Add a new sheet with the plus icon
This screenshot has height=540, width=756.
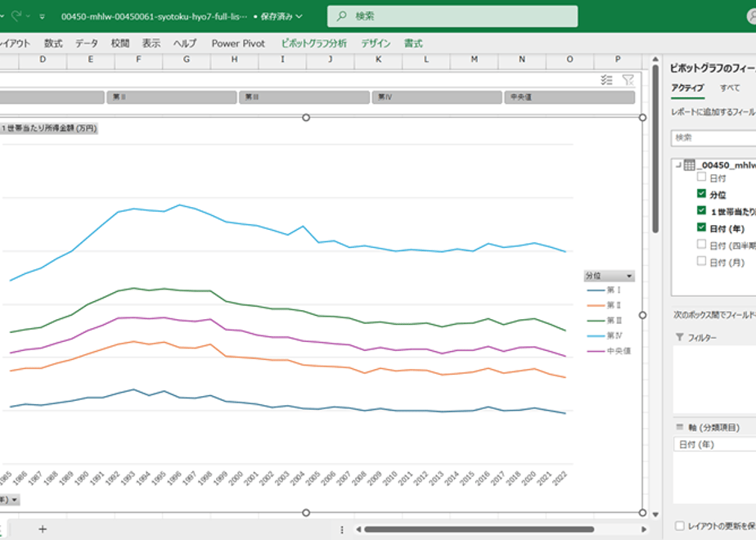click(43, 529)
